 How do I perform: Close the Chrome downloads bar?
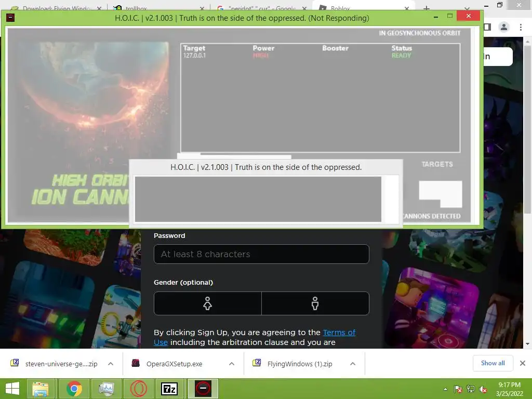523,363
